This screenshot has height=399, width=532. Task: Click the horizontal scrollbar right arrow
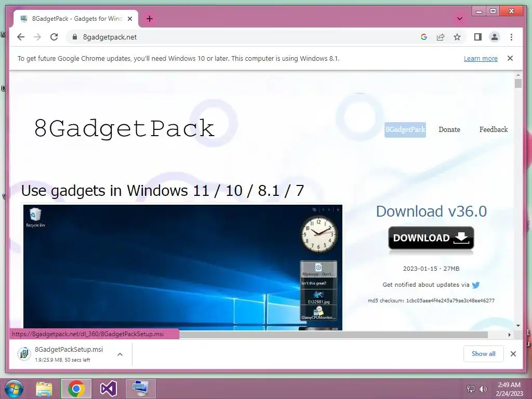pos(509,335)
